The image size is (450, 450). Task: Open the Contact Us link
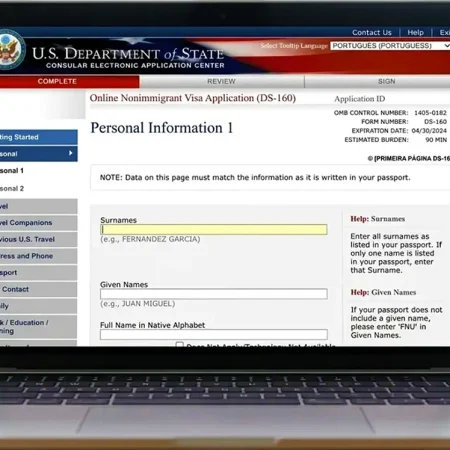(372, 32)
